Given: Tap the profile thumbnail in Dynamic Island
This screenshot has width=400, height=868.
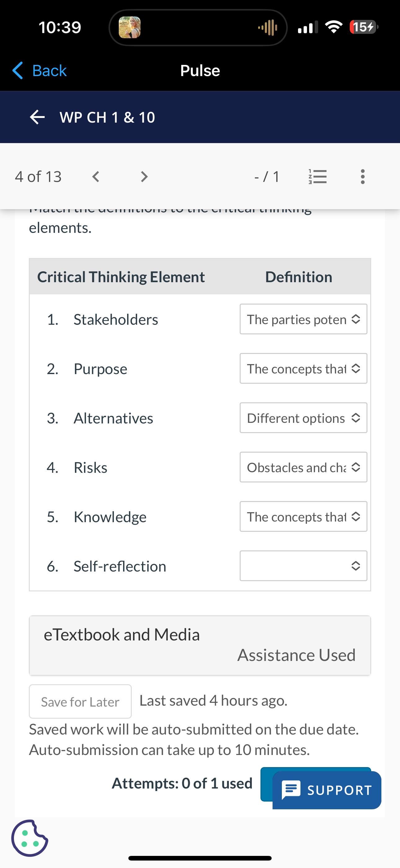Looking at the screenshot, I should coord(130,27).
